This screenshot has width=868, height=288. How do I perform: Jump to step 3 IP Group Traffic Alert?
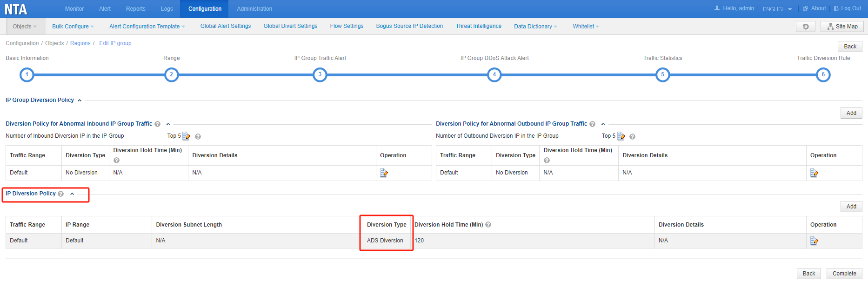pyautogui.click(x=320, y=74)
